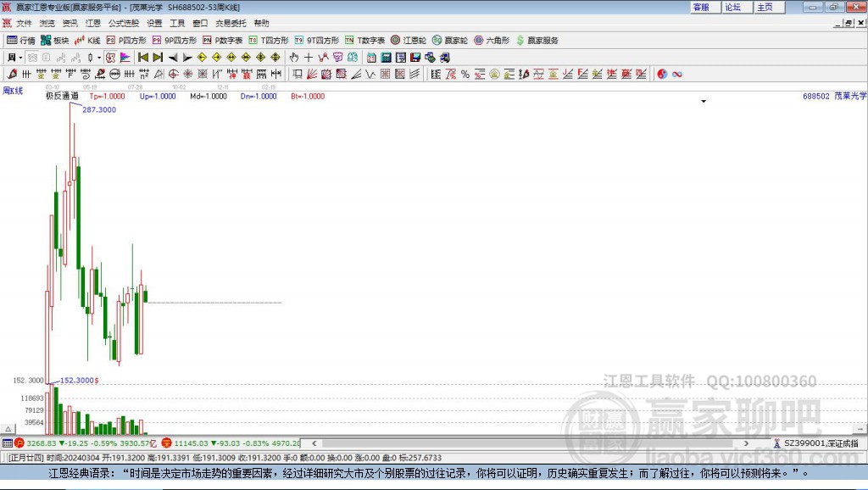This screenshot has height=490, width=868.
Task: Click the 152.3000 low price label
Action: 77,381
